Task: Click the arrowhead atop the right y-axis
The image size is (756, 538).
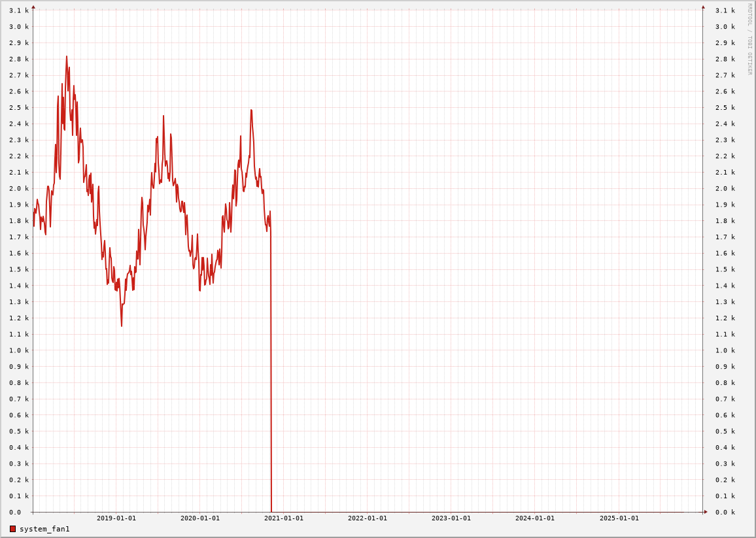Action: pos(703,7)
